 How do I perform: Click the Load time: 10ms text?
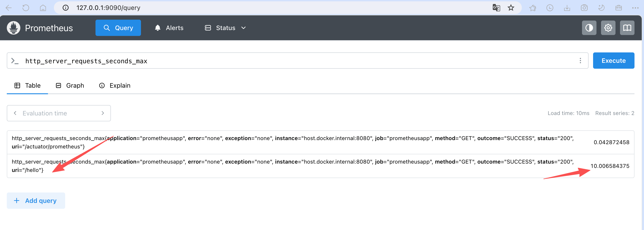(x=568, y=113)
